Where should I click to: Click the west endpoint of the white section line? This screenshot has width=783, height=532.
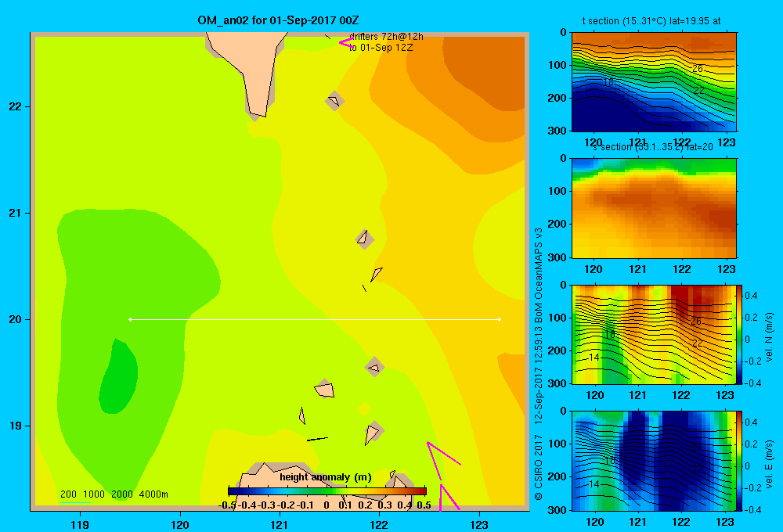130,319
